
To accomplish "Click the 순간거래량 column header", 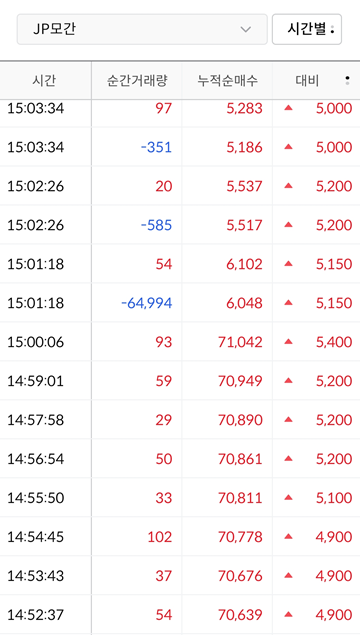I will tap(137, 81).
